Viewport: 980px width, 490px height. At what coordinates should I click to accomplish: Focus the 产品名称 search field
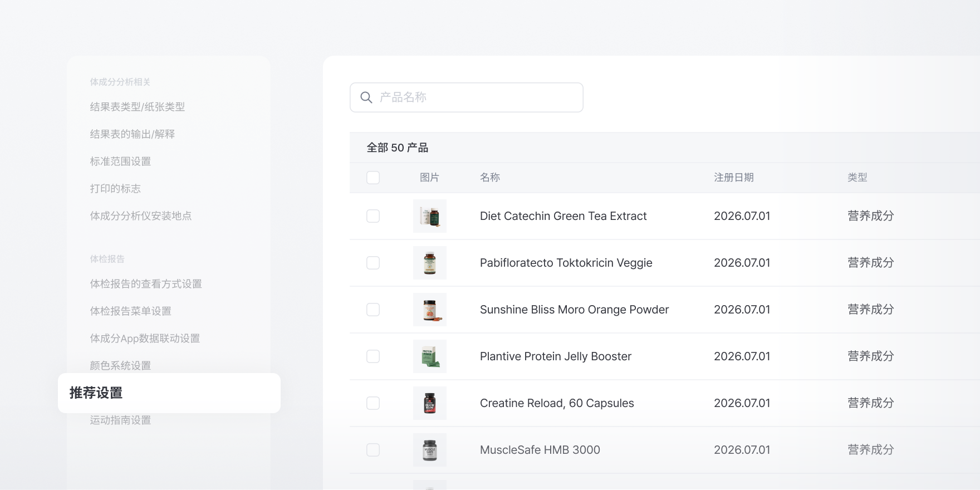[467, 97]
